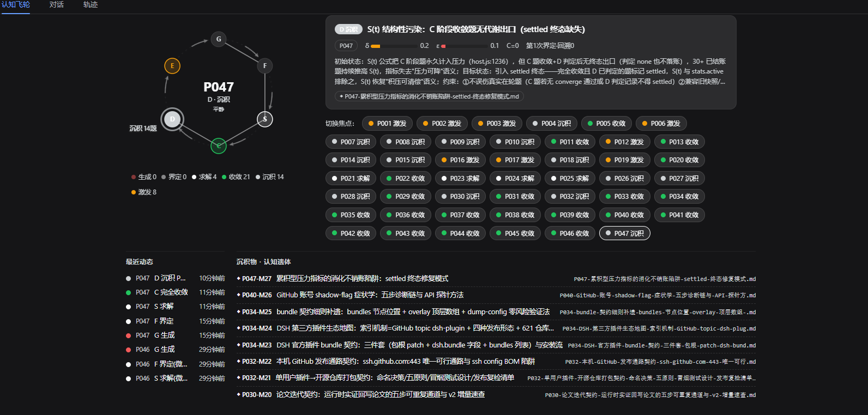The image size is (868, 415).
Task: Switch focus to P002 激发
Action: tap(442, 124)
